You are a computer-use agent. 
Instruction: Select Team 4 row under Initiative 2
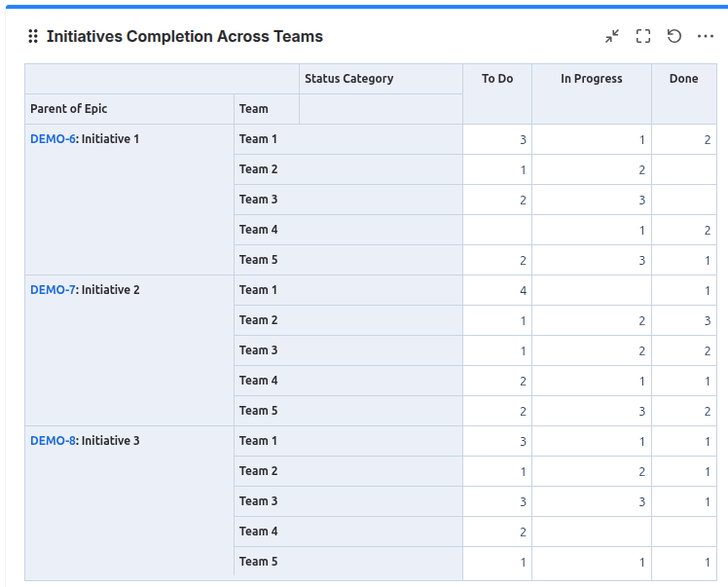tap(348, 381)
